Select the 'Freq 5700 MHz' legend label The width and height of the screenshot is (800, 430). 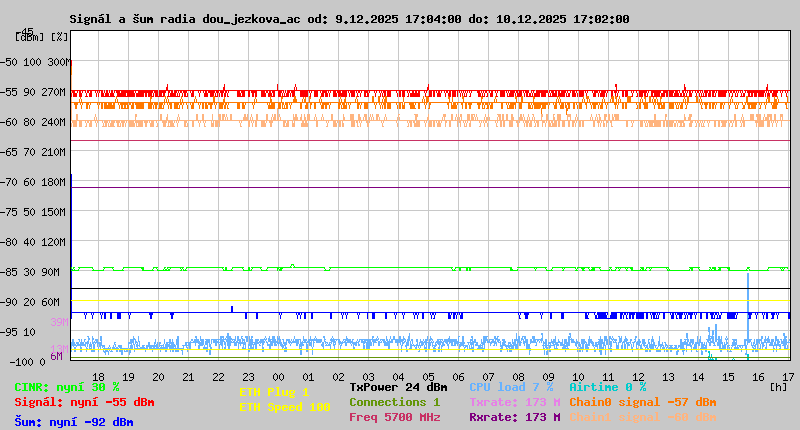(x=395, y=417)
